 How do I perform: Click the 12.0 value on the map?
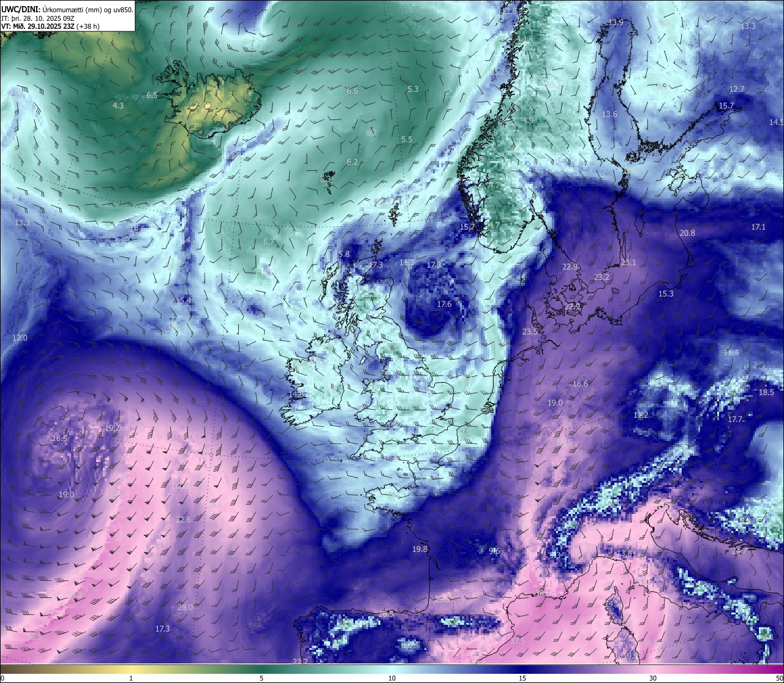(x=20, y=338)
